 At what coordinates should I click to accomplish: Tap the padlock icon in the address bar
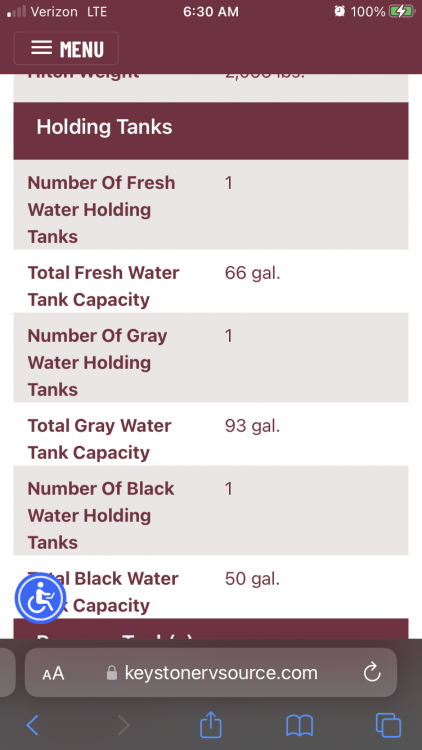point(111,673)
